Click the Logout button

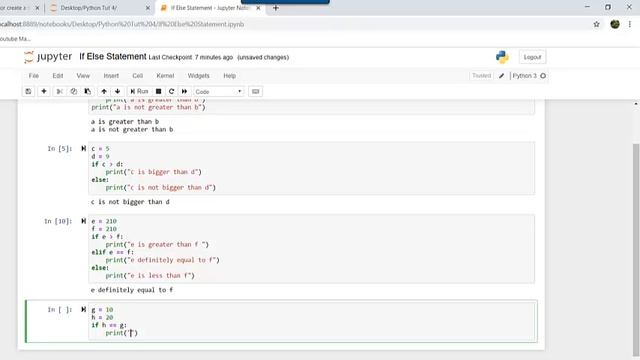532,57
